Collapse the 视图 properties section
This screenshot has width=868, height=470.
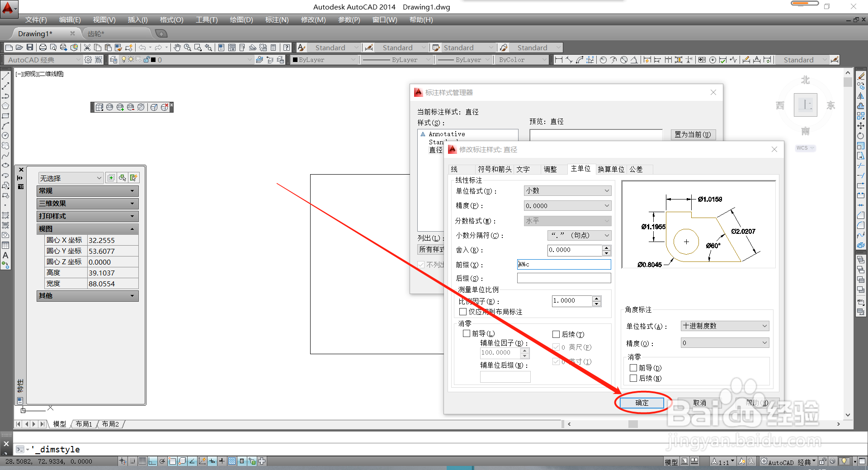(x=87, y=229)
